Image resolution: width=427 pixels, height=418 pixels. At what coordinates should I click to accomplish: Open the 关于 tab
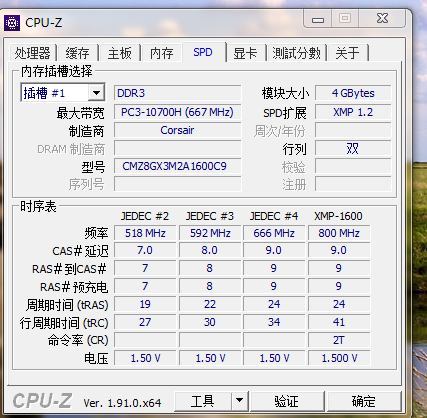(347, 53)
